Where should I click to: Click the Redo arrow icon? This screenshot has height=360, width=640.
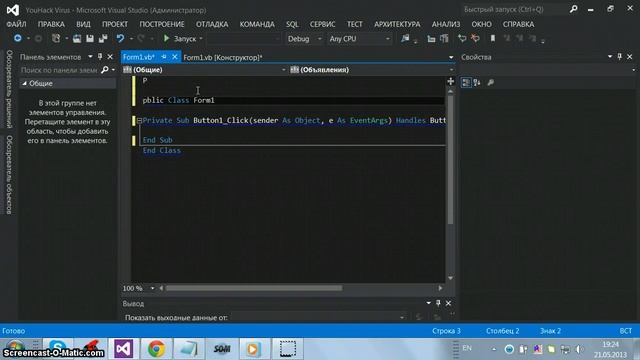pos(141,38)
